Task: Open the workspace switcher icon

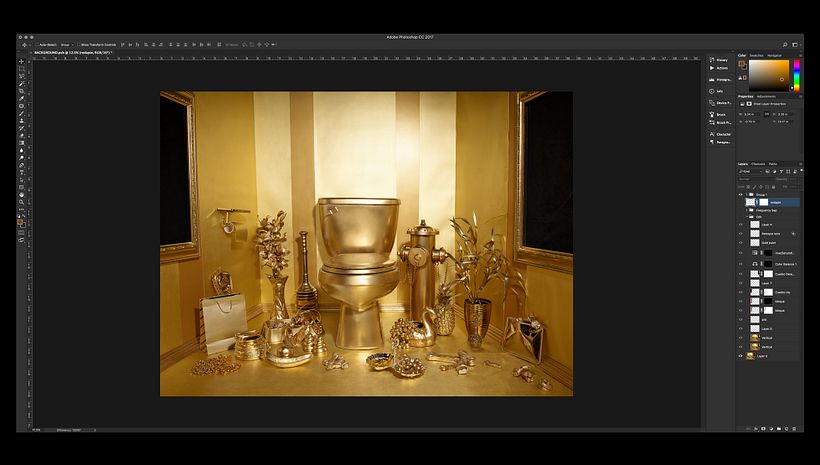Action: pyautogui.click(x=795, y=45)
